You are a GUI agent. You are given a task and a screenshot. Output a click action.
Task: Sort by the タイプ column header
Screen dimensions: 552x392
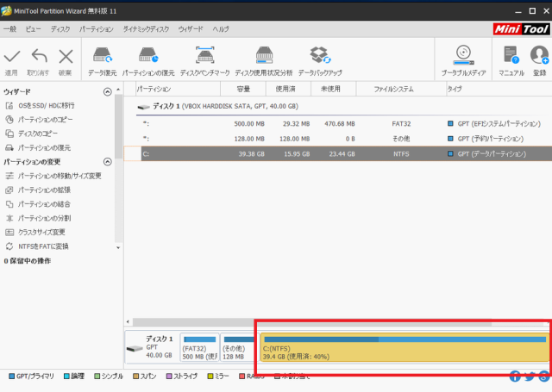click(499, 89)
